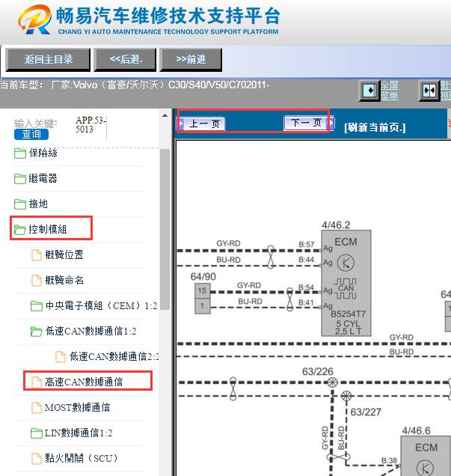Open MOST數據通信 document
The image size is (451, 476).
click(77, 407)
